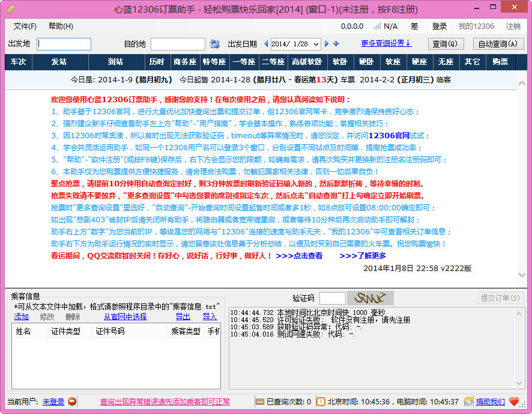Expand 更多查询设置 options
This screenshot has height=414, width=532.
pos(385,44)
